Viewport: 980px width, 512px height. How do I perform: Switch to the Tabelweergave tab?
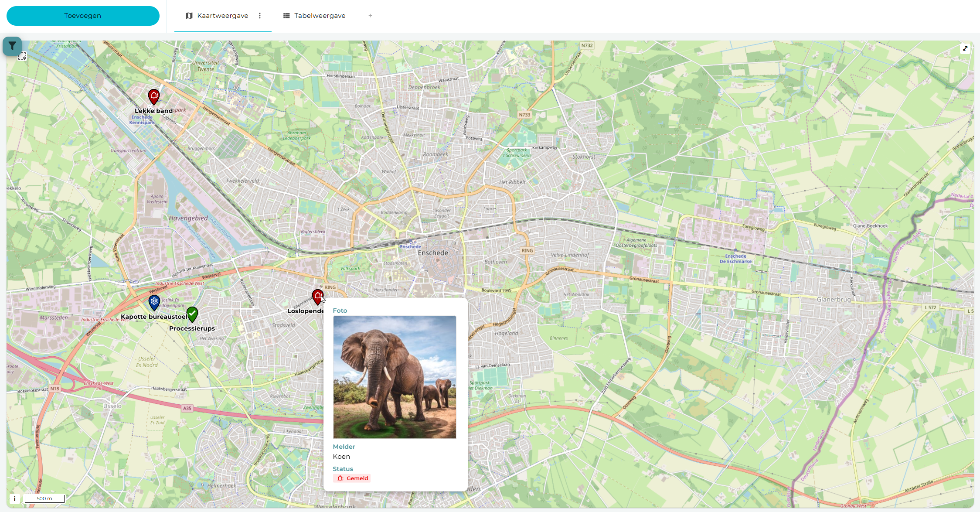click(320, 15)
